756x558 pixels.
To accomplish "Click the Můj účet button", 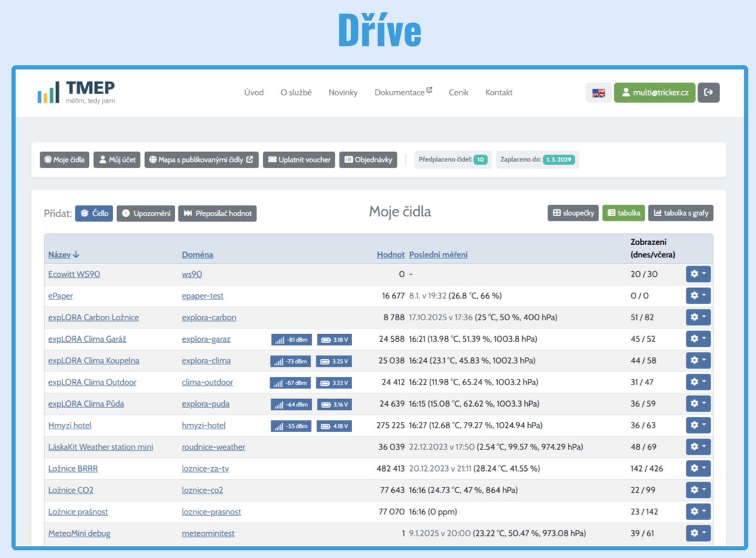I will (117, 160).
